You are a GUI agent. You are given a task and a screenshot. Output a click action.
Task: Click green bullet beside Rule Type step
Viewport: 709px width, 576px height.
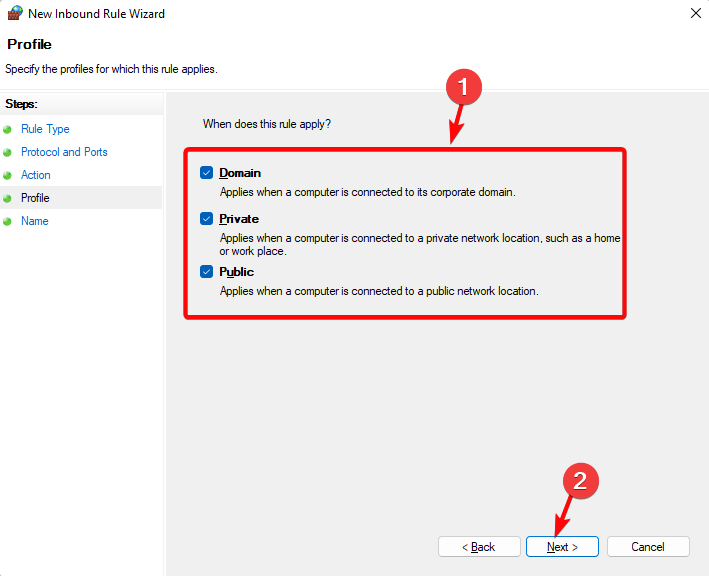(7, 130)
